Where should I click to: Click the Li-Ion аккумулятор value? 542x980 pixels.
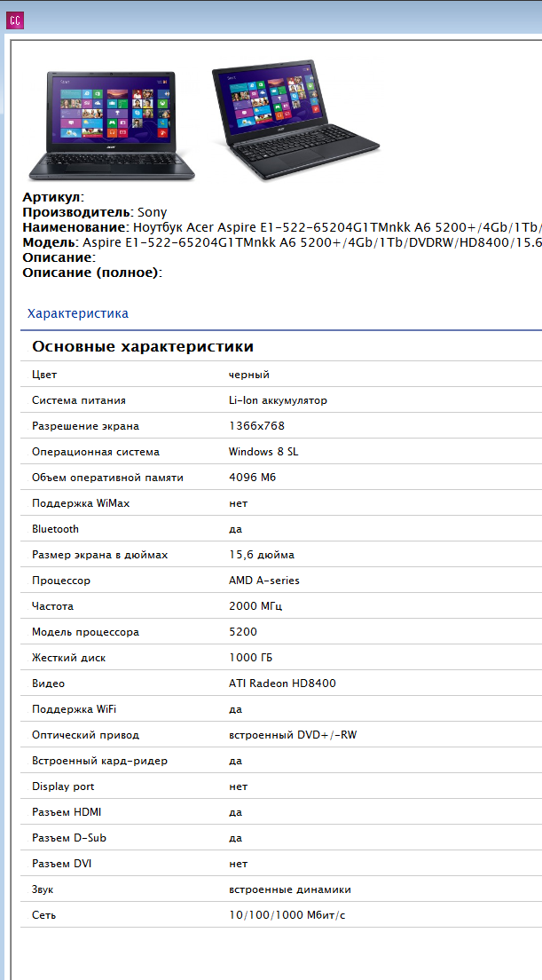click(x=278, y=400)
